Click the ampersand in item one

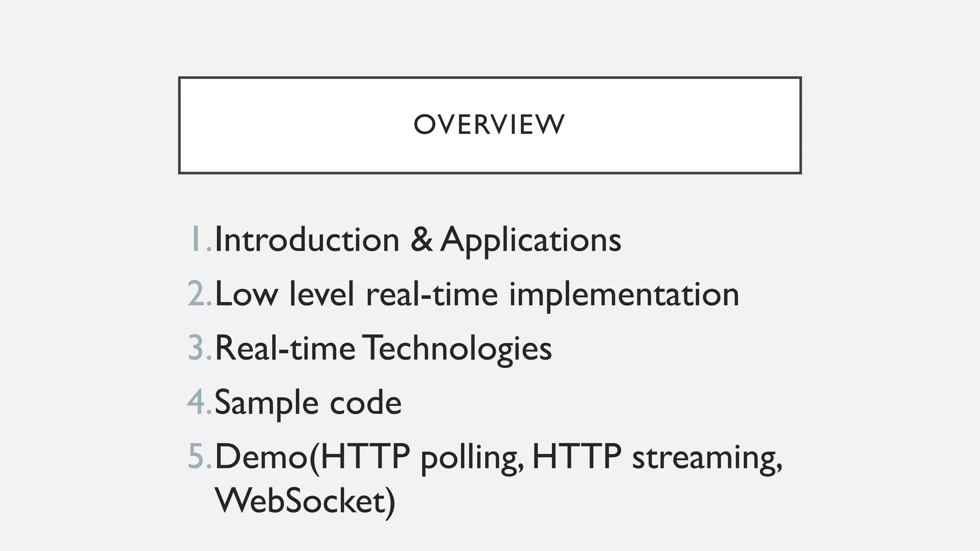tap(421, 239)
